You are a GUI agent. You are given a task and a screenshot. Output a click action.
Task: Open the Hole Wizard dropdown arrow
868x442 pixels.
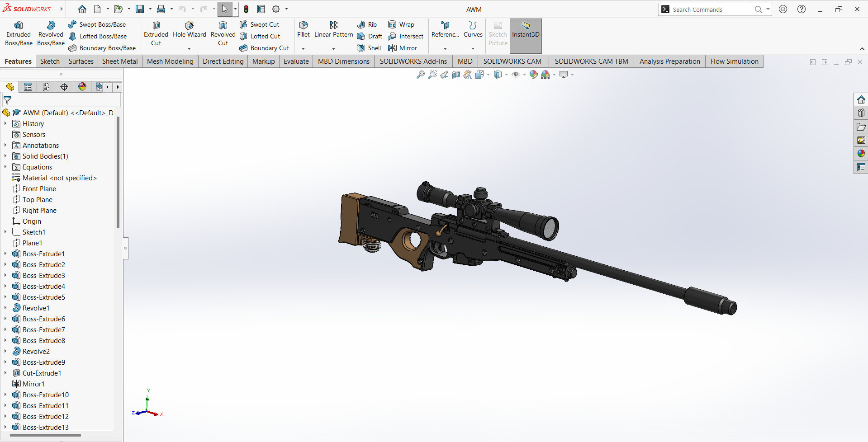[x=190, y=49]
